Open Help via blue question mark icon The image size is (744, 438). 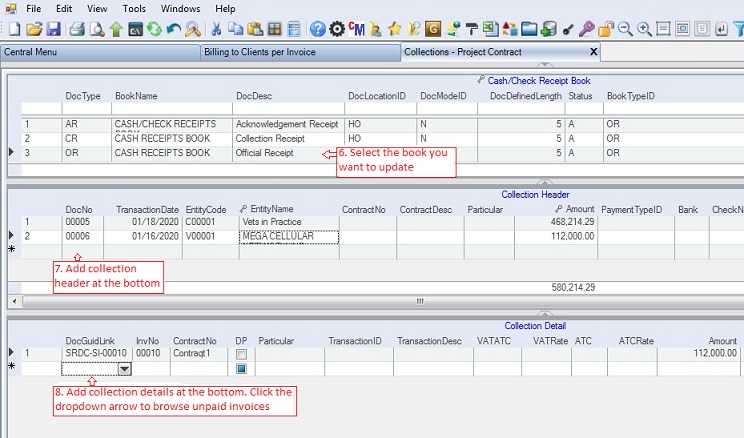point(317,29)
